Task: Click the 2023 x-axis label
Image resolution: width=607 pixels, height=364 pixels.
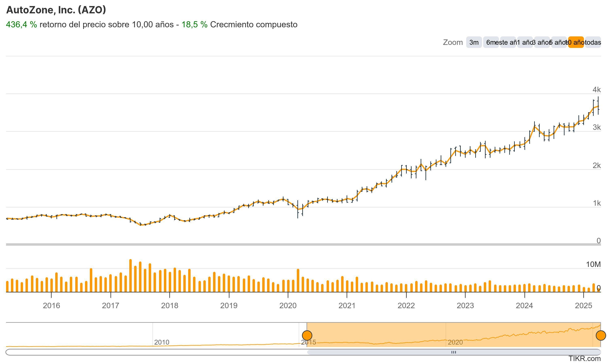Action: click(465, 305)
